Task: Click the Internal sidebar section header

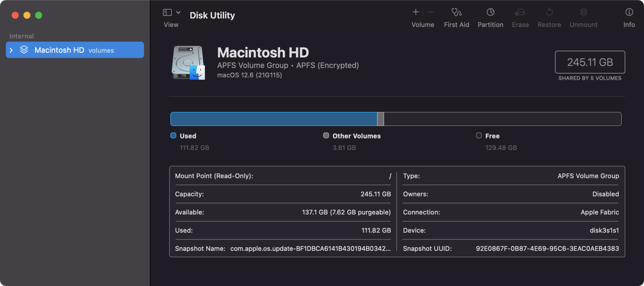Action: tap(22, 36)
